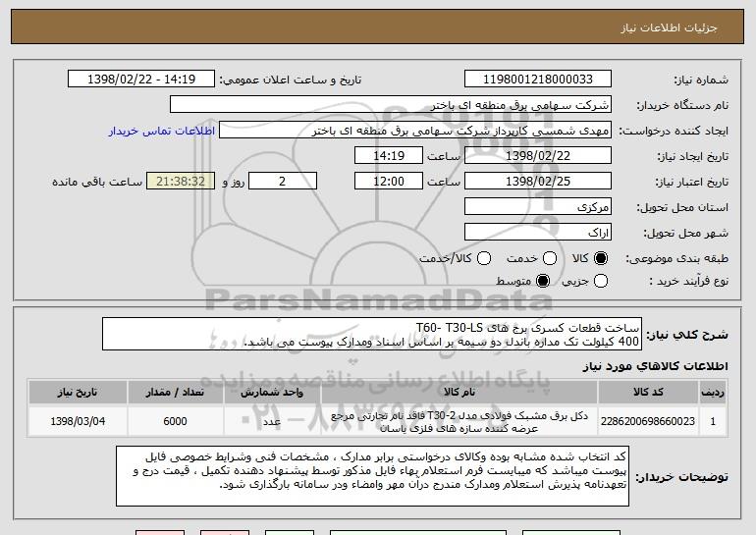The image size is (756, 535).
Task: Click the شماره نیاز field 1198001218000033
Action: pyautogui.click(x=538, y=80)
